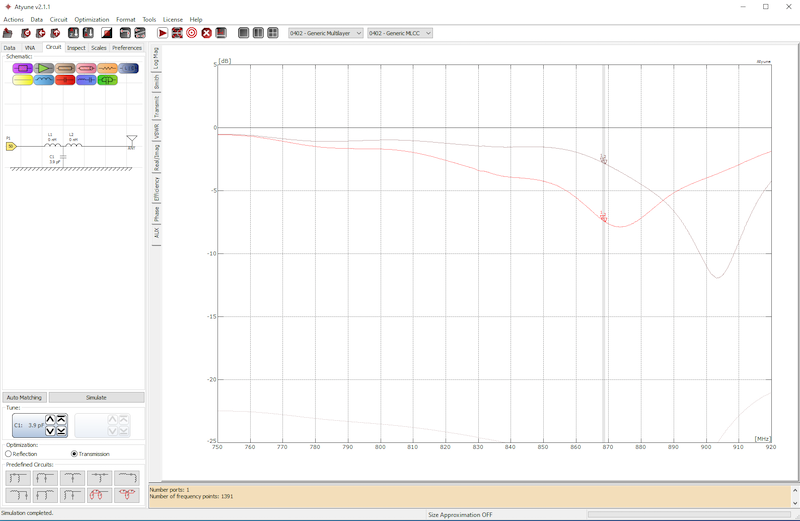Increase C1 value with up arrow

click(x=51, y=420)
